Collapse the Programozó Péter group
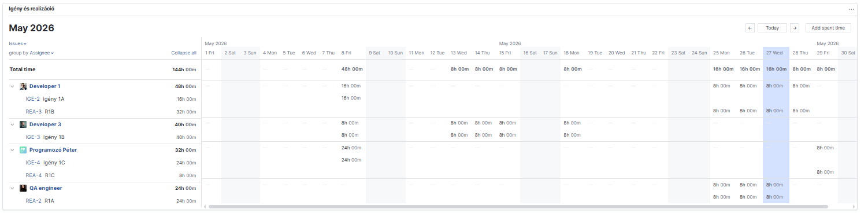 13,150
